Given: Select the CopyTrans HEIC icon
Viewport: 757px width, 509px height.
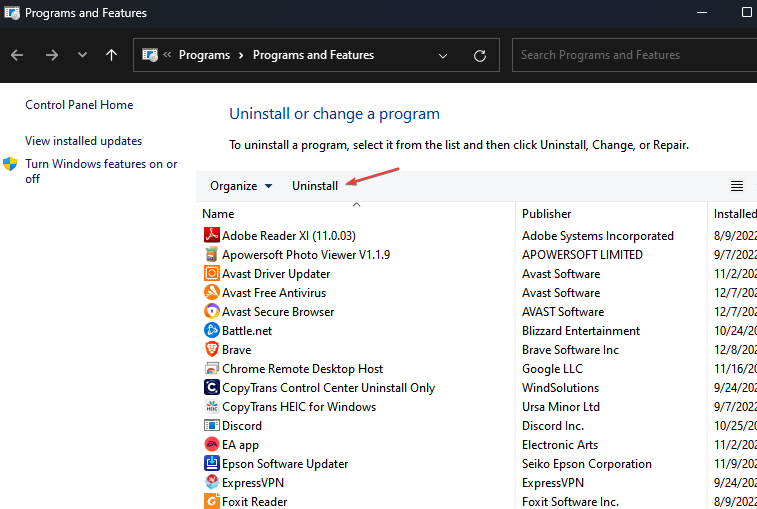Looking at the screenshot, I should click(211, 407).
